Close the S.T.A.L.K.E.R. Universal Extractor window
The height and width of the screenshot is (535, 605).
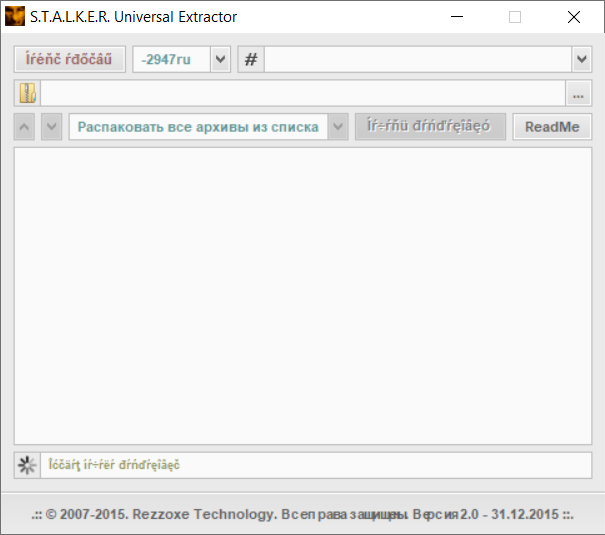[x=573, y=17]
